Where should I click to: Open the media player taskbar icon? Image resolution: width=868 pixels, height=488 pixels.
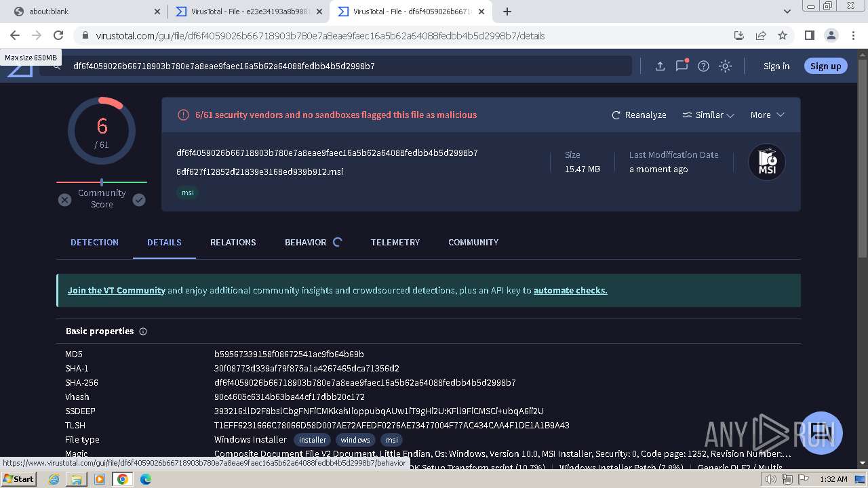(100, 479)
